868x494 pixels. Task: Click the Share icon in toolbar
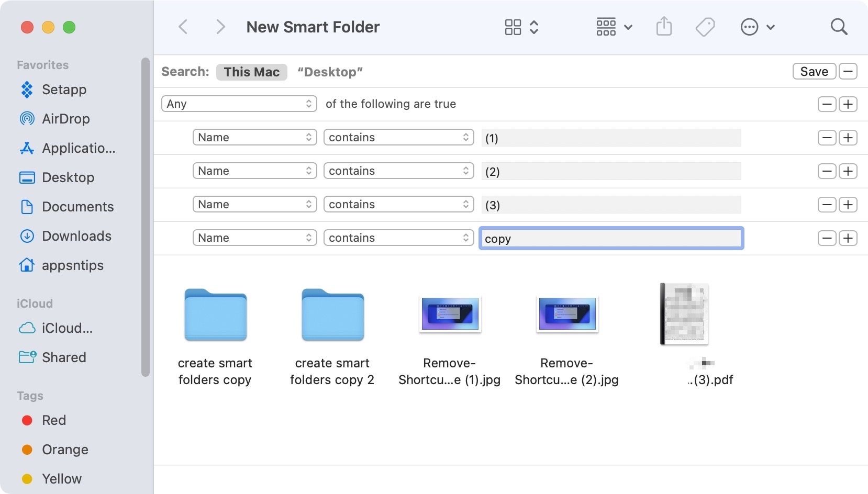[x=664, y=27]
